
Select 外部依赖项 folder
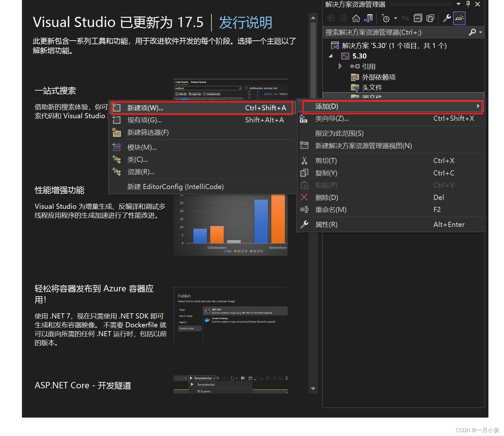379,77
